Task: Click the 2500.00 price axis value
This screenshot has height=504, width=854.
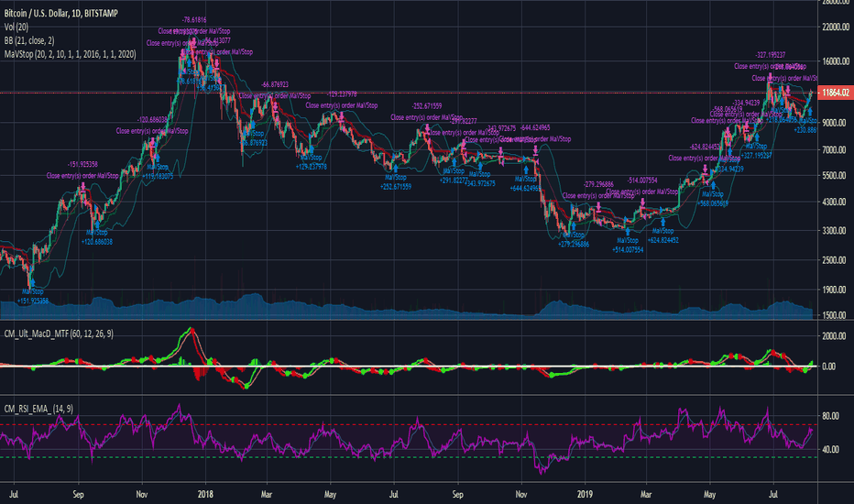Action: pos(836,260)
